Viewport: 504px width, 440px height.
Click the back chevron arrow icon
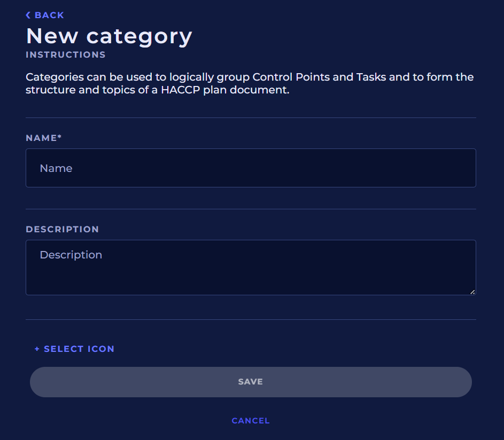(x=28, y=15)
